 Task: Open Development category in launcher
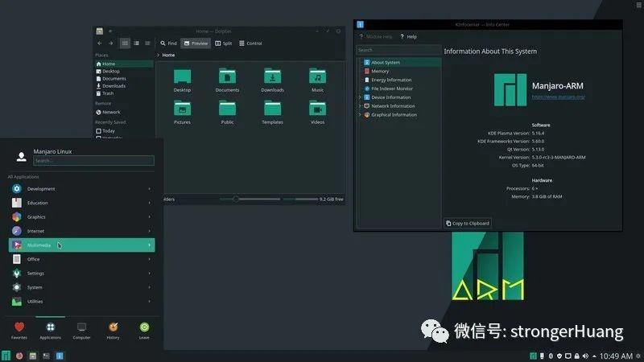82,189
